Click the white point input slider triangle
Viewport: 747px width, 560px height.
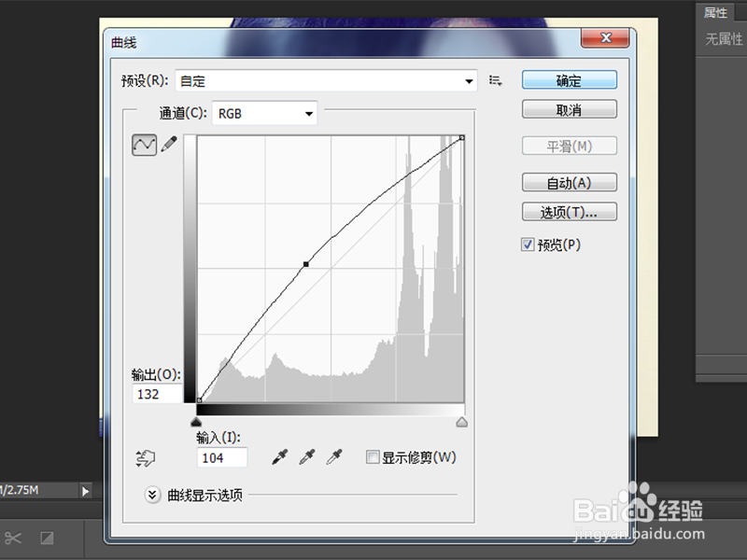coord(461,422)
